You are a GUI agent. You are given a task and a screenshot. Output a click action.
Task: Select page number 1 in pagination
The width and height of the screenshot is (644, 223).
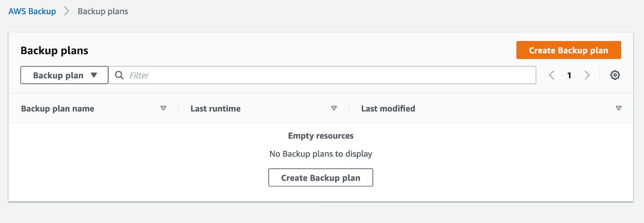click(569, 75)
